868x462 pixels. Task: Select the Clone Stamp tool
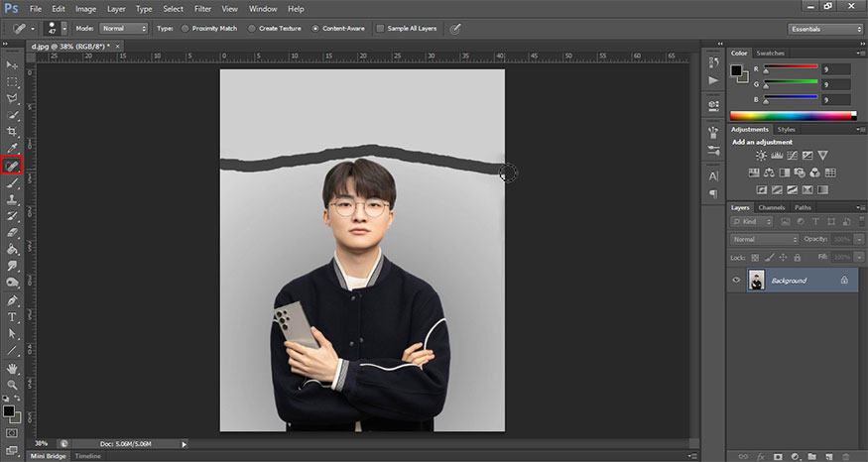coord(12,199)
